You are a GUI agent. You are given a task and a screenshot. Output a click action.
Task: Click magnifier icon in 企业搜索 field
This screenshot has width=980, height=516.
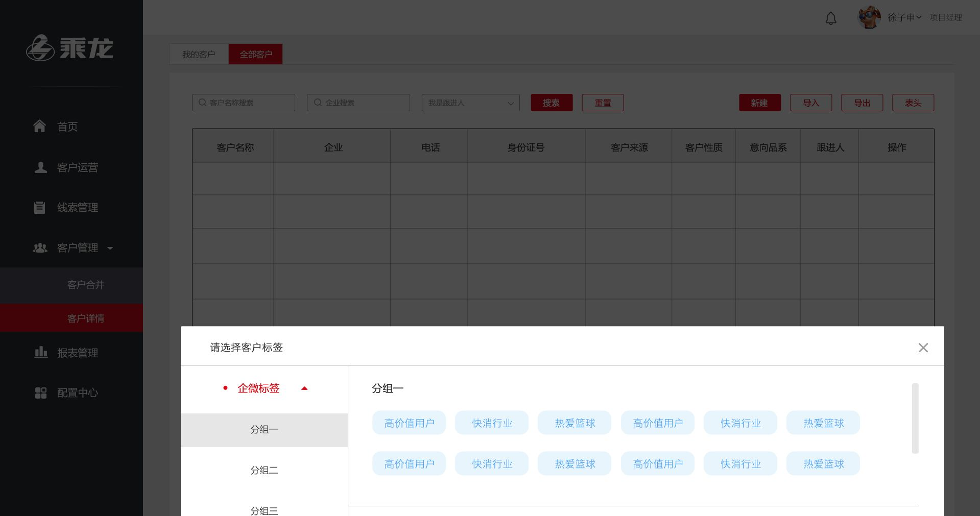(x=318, y=103)
